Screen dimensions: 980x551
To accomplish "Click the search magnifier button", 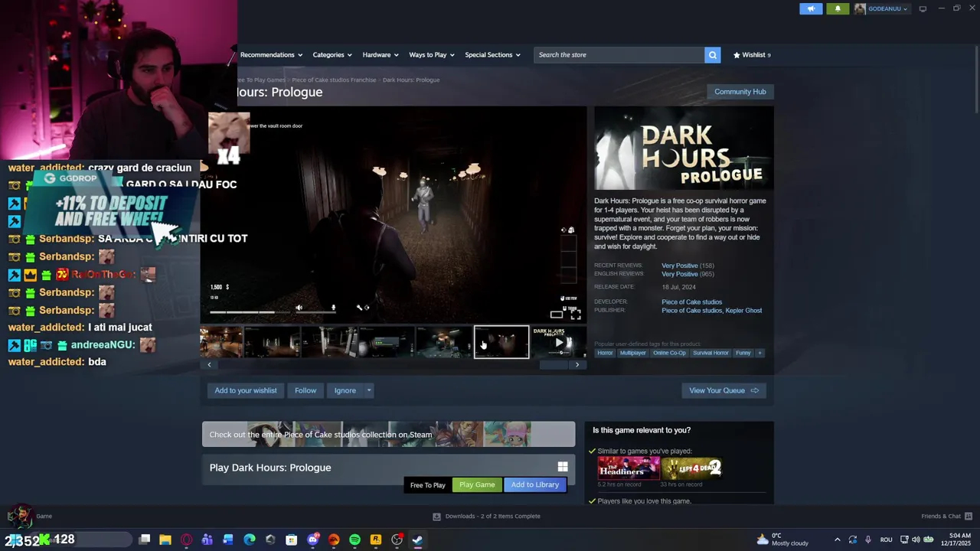I will [712, 55].
